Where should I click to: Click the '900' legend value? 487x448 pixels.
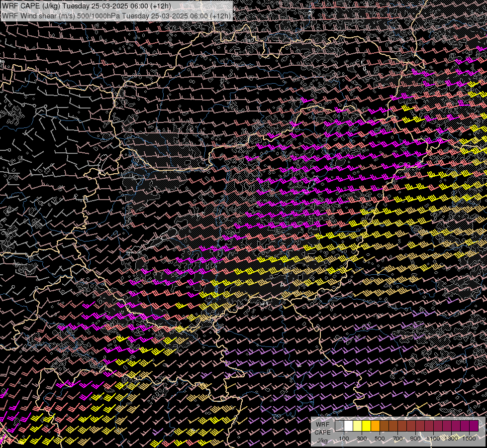click(415, 439)
